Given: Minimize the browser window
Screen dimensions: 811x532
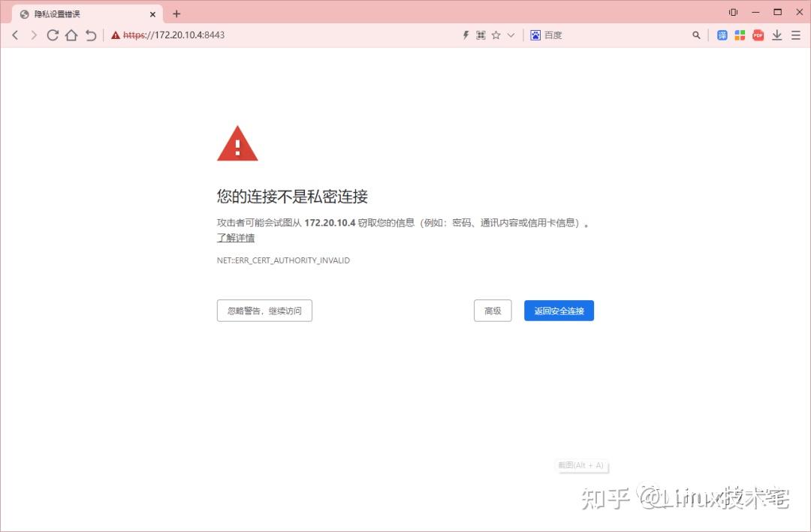Looking at the screenshot, I should 755,12.
